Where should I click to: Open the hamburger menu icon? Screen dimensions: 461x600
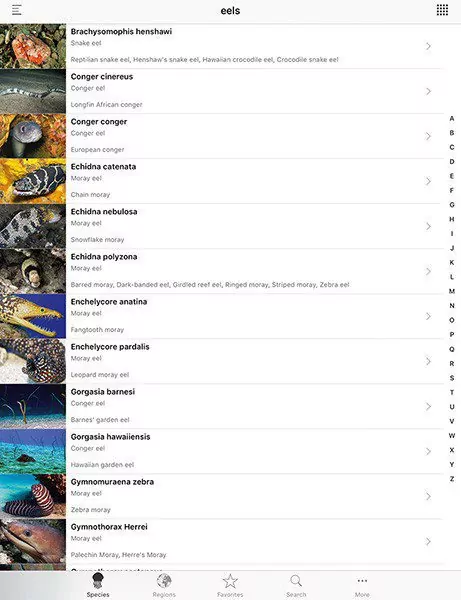[16, 10]
